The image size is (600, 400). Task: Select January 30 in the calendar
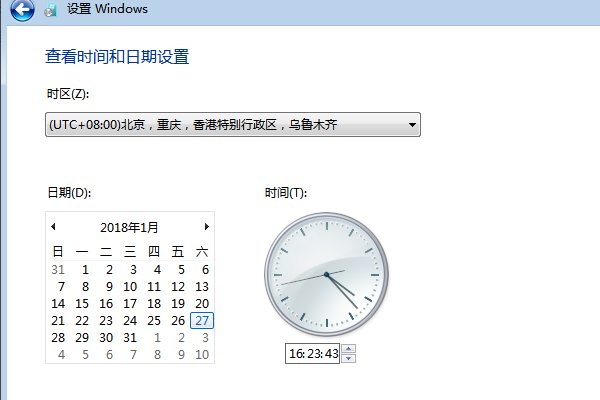tap(106, 338)
